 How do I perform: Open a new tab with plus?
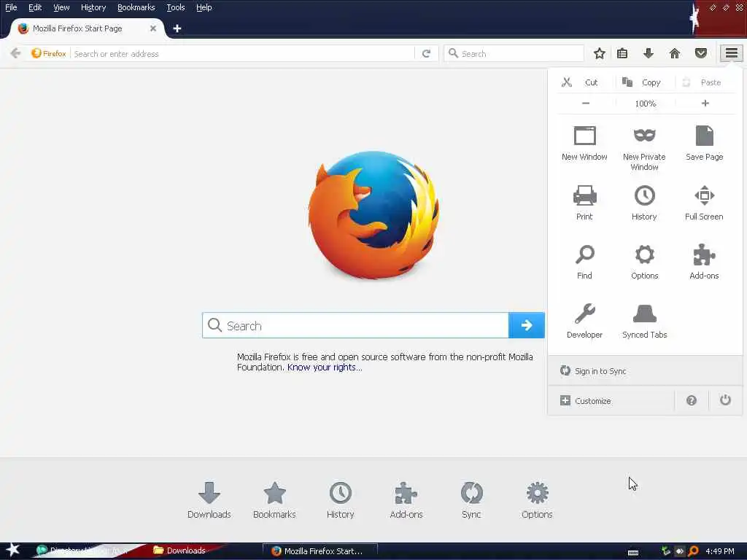pyautogui.click(x=177, y=28)
